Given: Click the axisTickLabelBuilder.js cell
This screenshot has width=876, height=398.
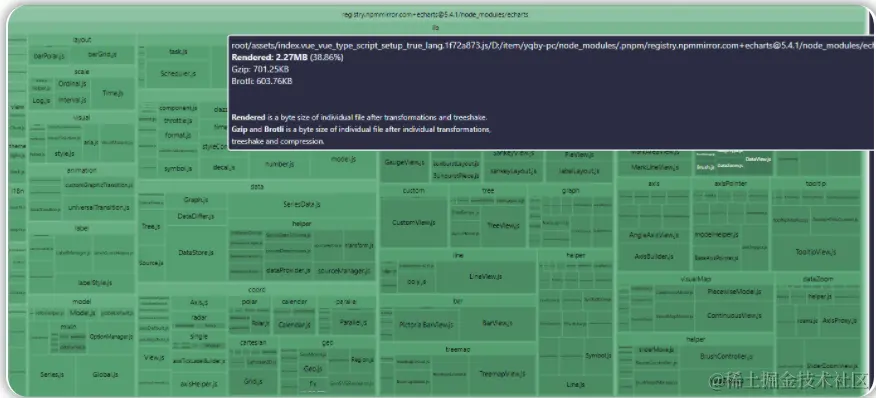Looking at the screenshot, I should 199,362.
